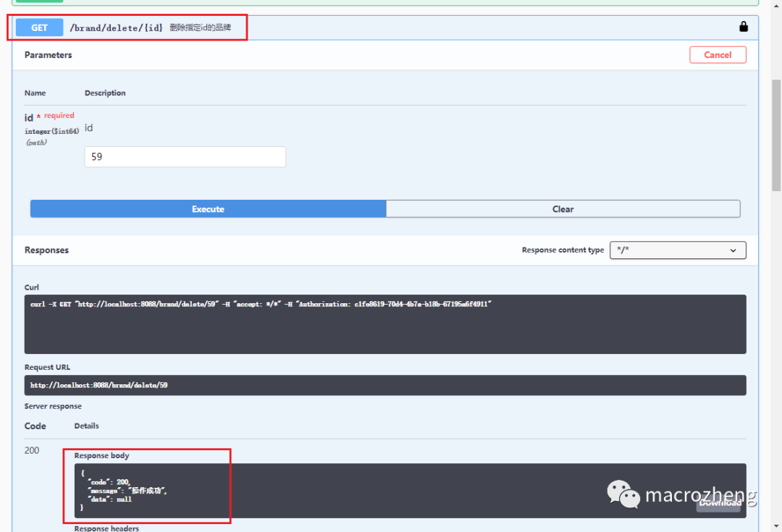Select the id value input showing 59
Screen dimensions: 782x532
(x=185, y=156)
